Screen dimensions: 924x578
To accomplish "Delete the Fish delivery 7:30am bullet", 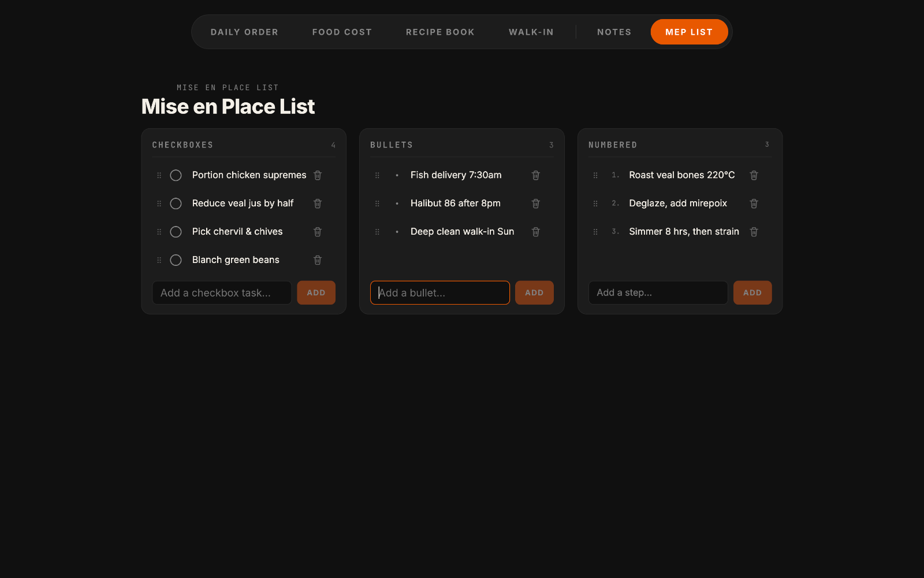I will pos(536,175).
